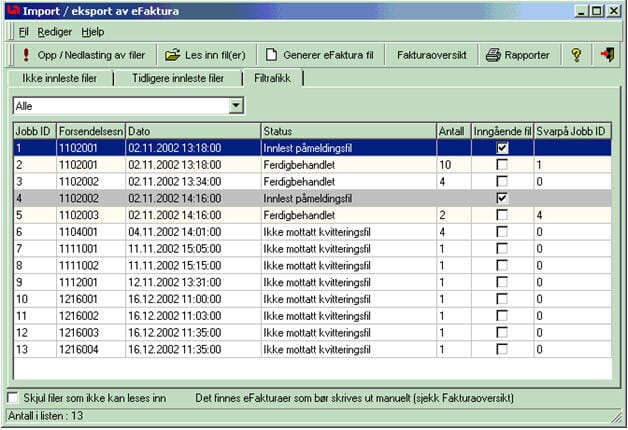Open the Fil menu
The width and height of the screenshot is (628, 430).
point(23,32)
